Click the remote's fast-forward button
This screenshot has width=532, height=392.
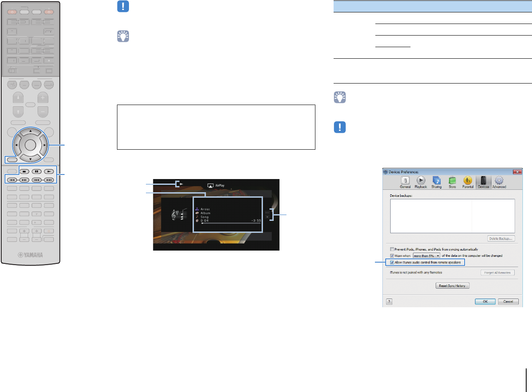tap(24, 180)
